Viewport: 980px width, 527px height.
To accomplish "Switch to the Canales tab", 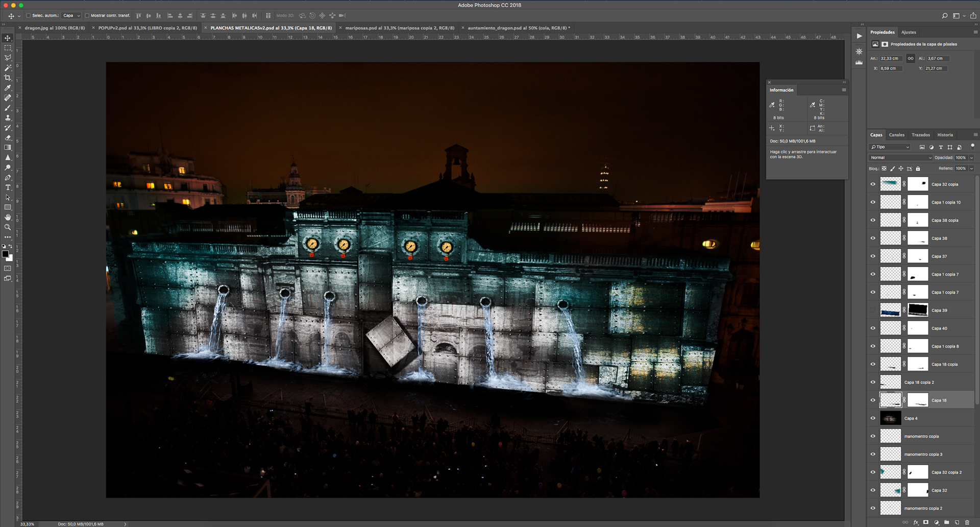I will (897, 135).
